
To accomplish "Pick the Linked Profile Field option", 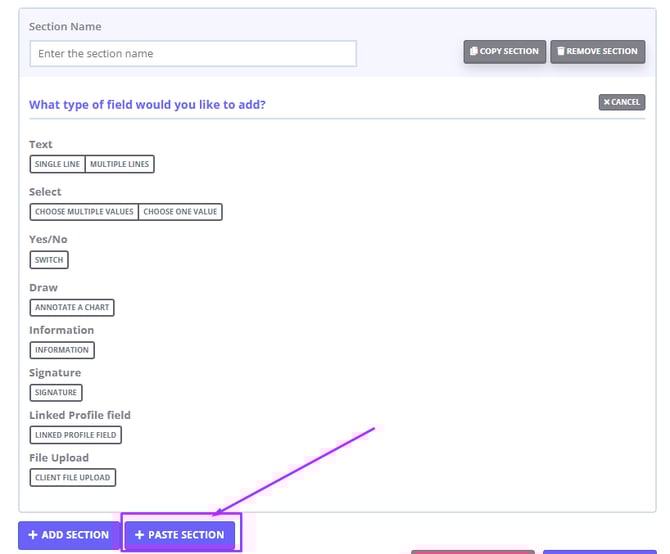I will (76, 435).
